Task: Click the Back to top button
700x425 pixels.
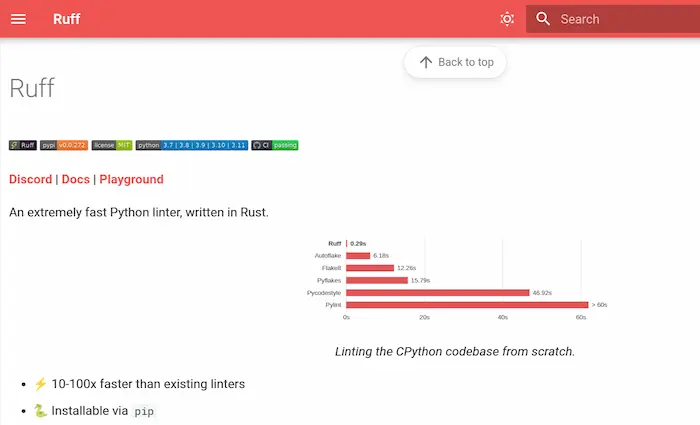Action: pyautogui.click(x=455, y=62)
